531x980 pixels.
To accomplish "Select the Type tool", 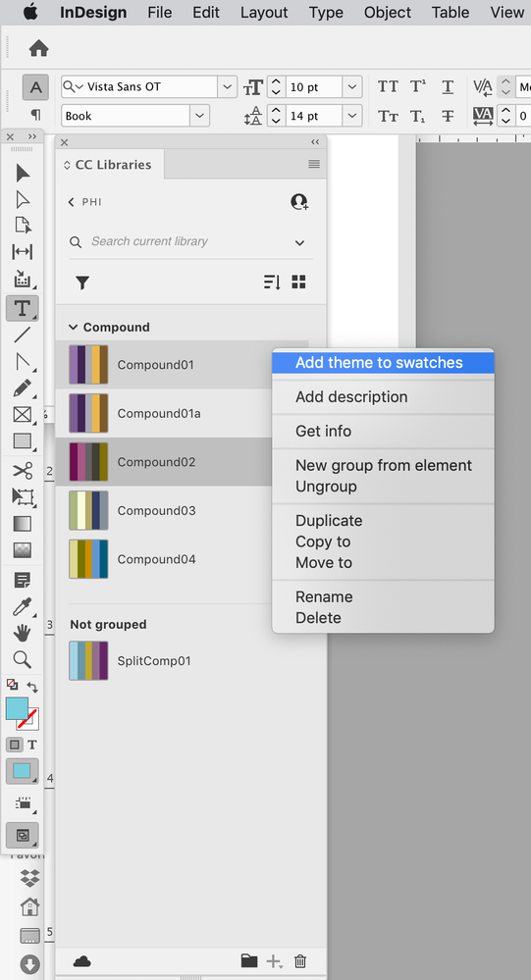I will point(22,308).
